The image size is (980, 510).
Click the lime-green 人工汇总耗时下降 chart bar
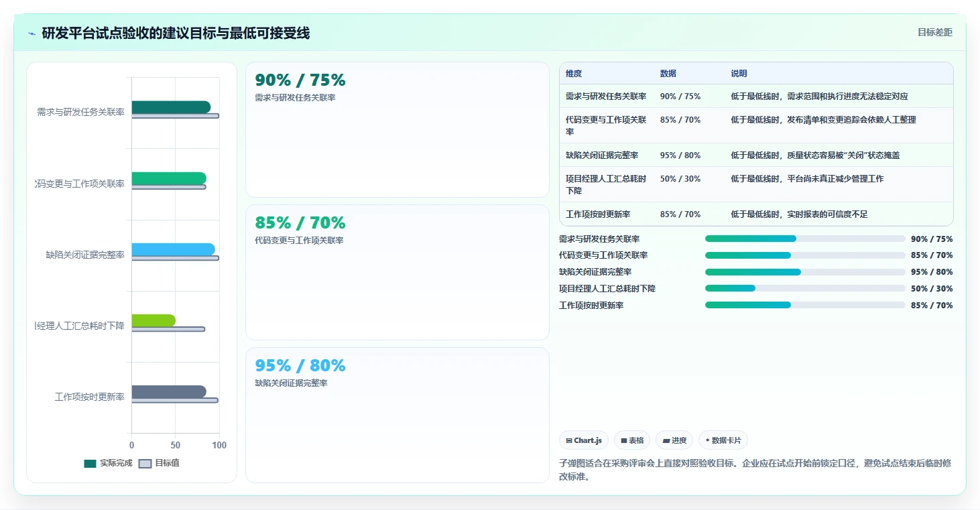154,320
